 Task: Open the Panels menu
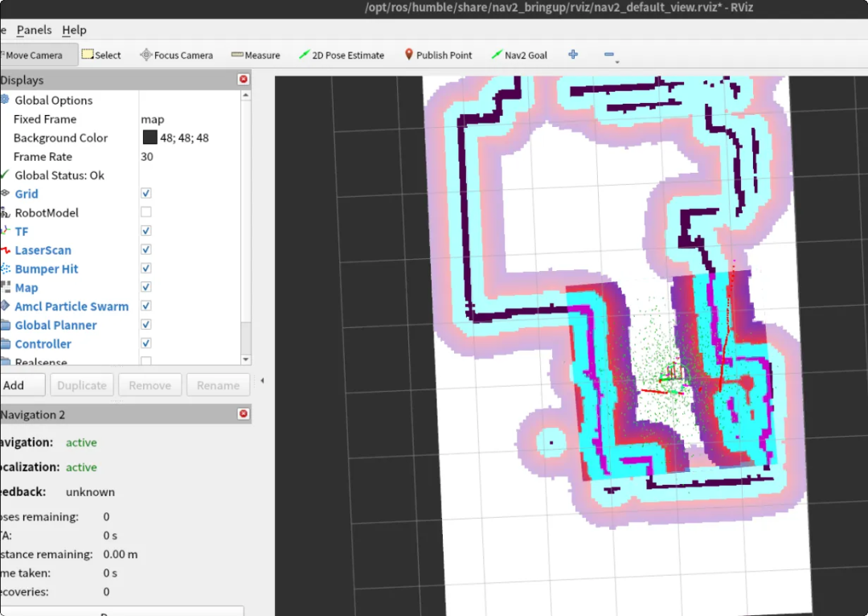pyautogui.click(x=34, y=30)
